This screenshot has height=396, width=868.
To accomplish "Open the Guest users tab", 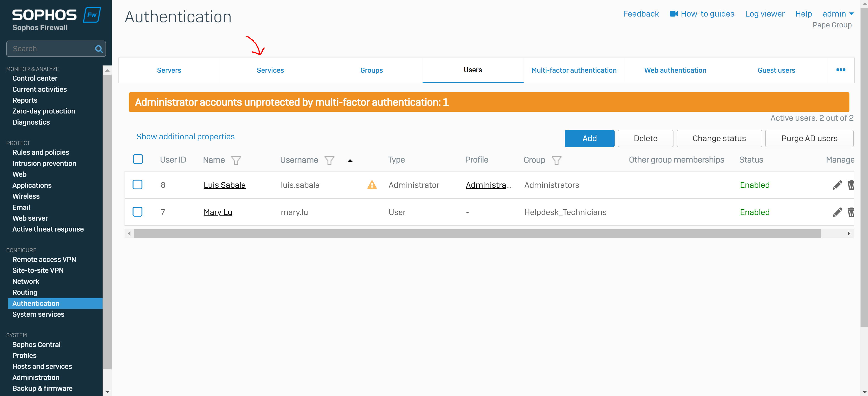I will (x=776, y=70).
